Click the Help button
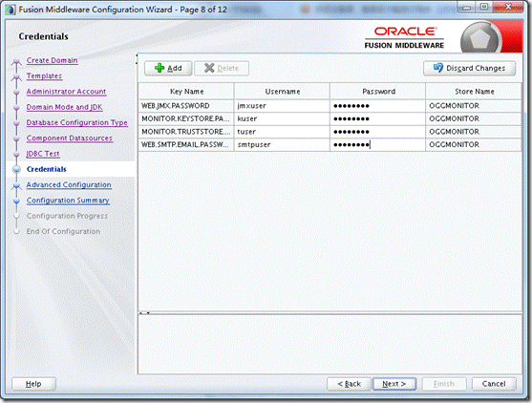Viewport: 532px width, 403px height. coord(33,384)
